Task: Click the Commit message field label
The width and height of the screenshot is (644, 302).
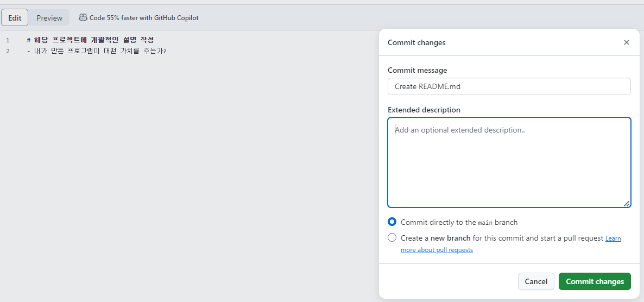Action: coord(417,70)
